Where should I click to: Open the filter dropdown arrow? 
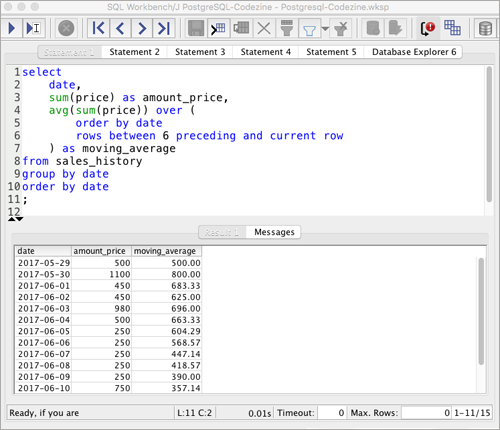(325, 29)
